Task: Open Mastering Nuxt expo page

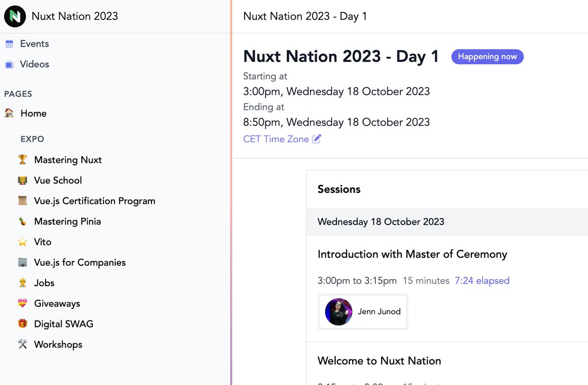Action: tap(68, 160)
